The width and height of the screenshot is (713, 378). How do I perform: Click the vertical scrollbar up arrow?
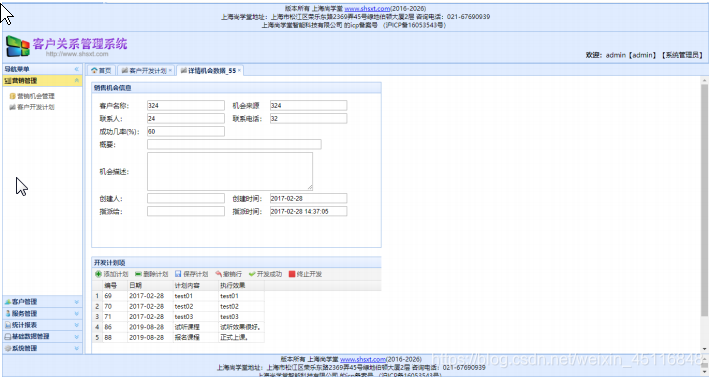[704, 81]
